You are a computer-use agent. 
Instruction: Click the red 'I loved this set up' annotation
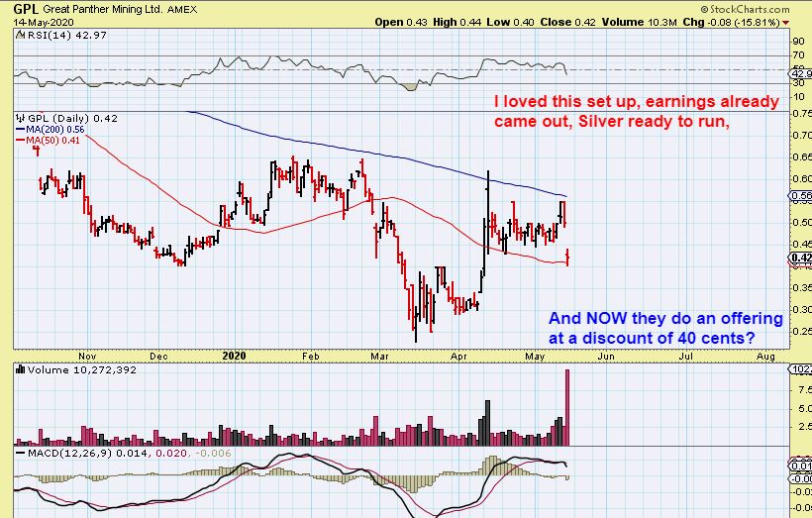637,111
